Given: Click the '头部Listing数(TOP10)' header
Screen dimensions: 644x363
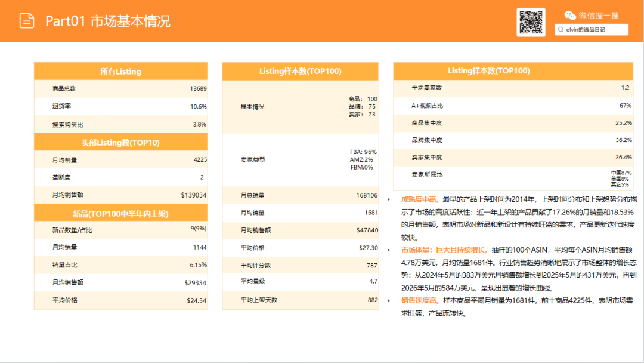Looking at the screenshot, I should [120, 142].
